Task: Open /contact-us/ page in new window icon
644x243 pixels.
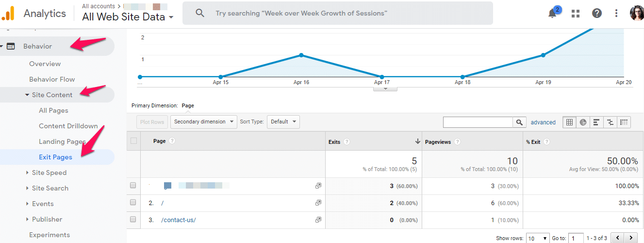Action: (x=318, y=220)
